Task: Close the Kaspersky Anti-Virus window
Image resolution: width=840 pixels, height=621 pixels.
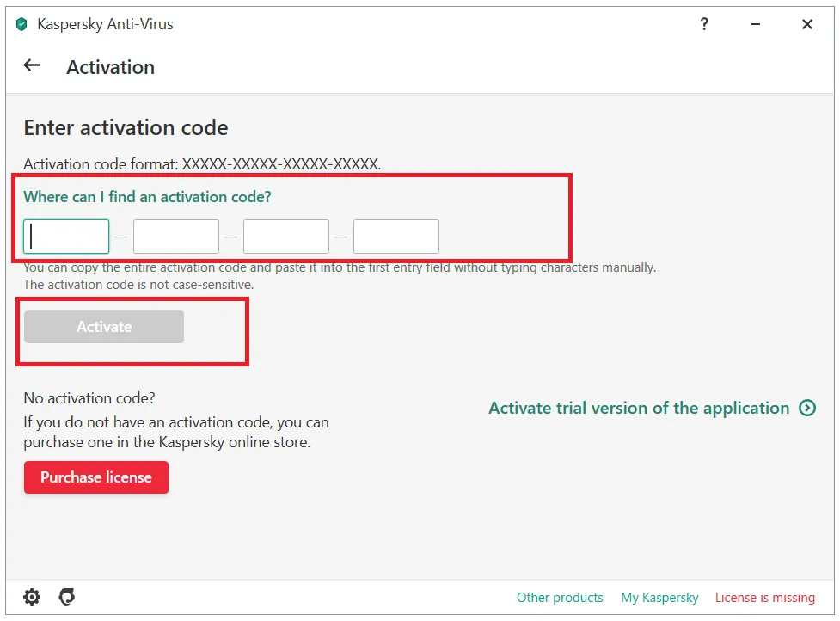Action: click(x=807, y=25)
